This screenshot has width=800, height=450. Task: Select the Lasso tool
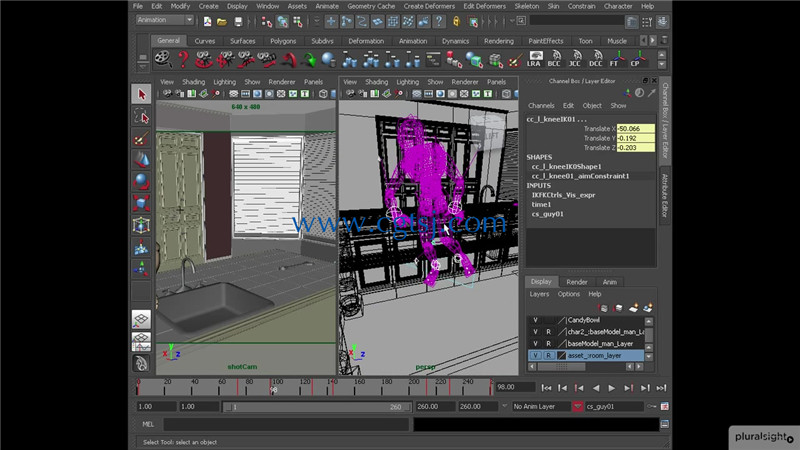point(141,117)
